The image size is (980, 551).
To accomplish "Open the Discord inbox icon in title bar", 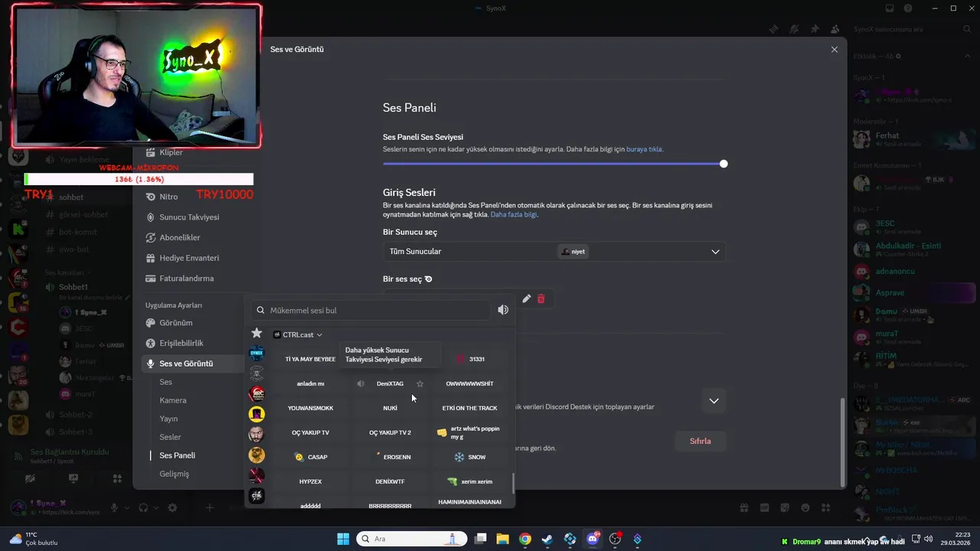I will tap(889, 8).
